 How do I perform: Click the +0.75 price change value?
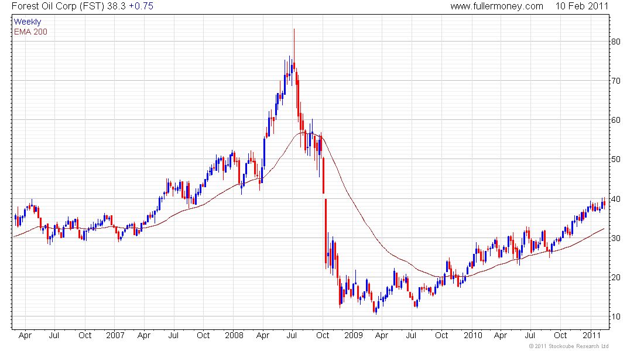141,6
